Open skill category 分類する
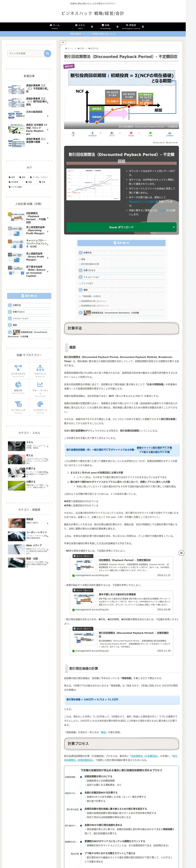This screenshot has width=196, height=868. tap(29, 486)
